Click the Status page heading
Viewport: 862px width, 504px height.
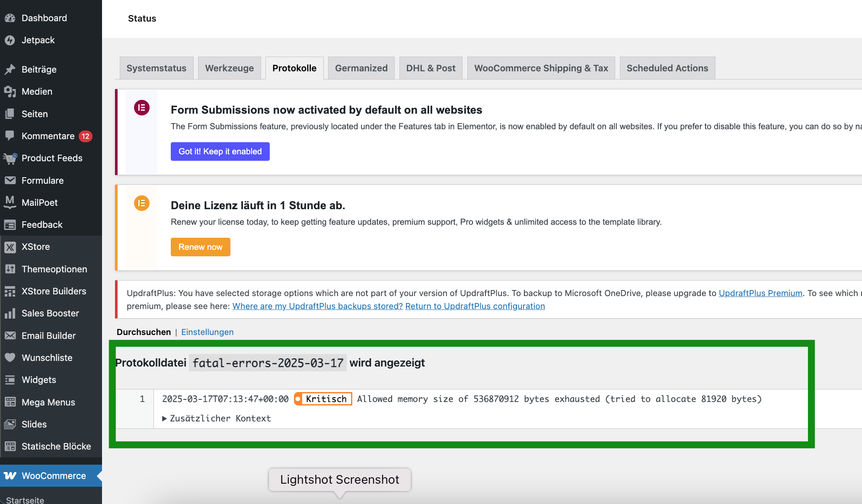click(142, 19)
